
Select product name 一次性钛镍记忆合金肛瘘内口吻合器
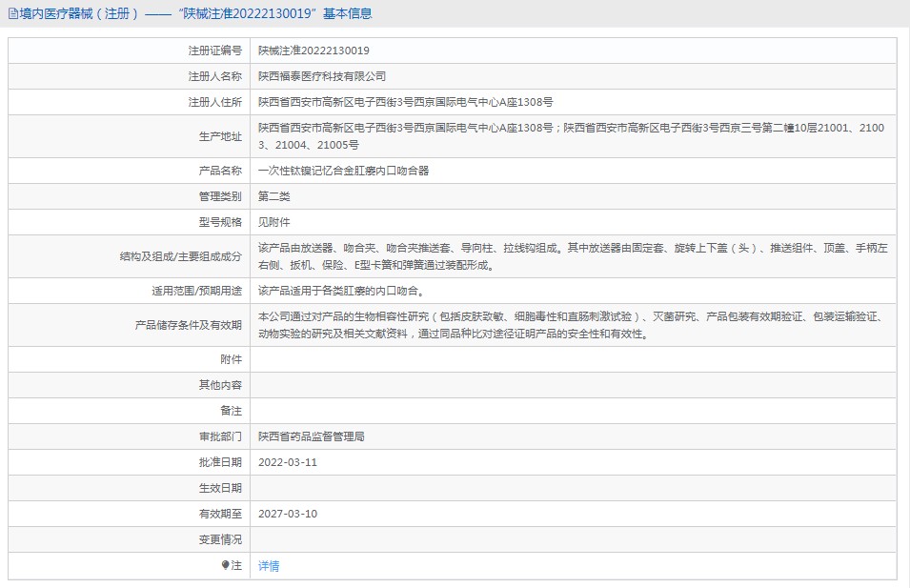pyautogui.click(x=344, y=171)
